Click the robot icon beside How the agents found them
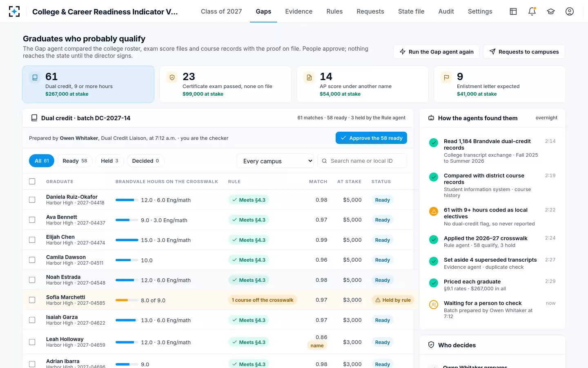Screen dimensions: 588x368 pyautogui.click(x=431, y=118)
